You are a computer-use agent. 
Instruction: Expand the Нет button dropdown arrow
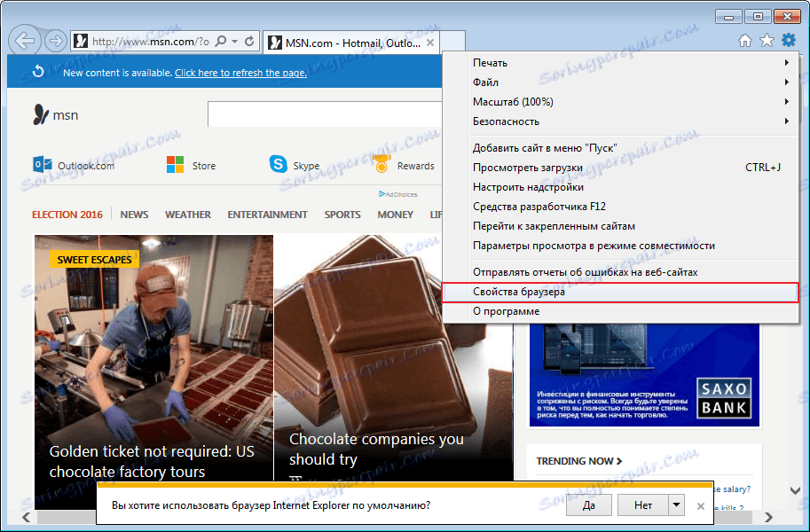point(676,505)
